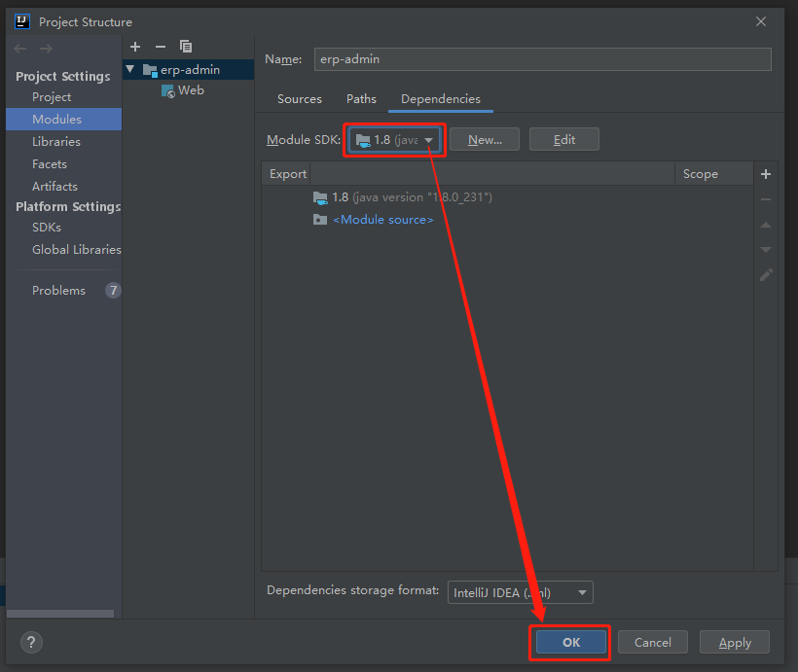Open Project settings section
The width and height of the screenshot is (798, 672).
52,96
